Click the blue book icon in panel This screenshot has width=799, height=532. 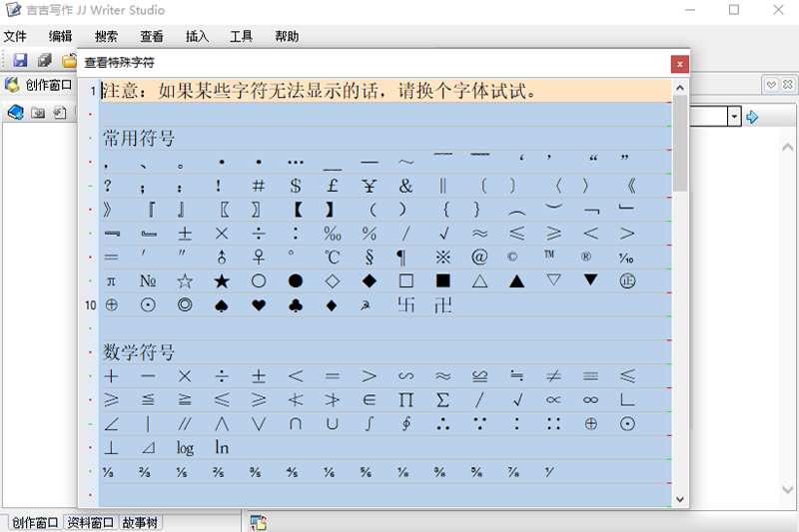15,112
